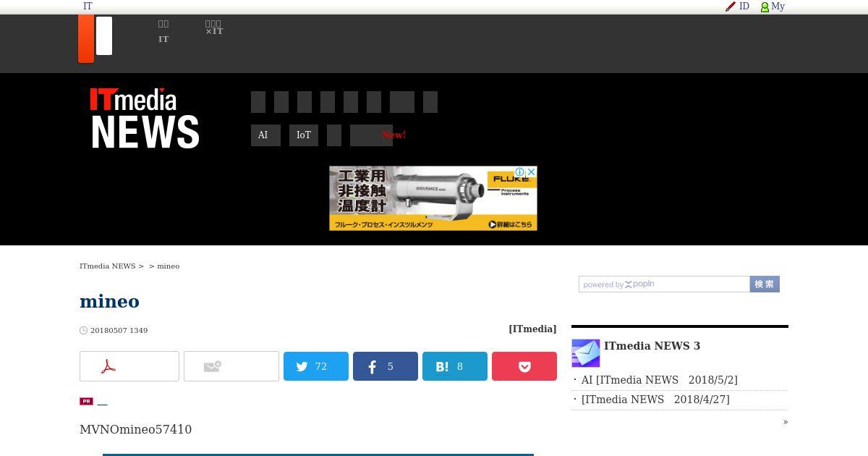Click the date text 20180507 1349
The height and width of the screenshot is (456, 868).
[x=119, y=331]
